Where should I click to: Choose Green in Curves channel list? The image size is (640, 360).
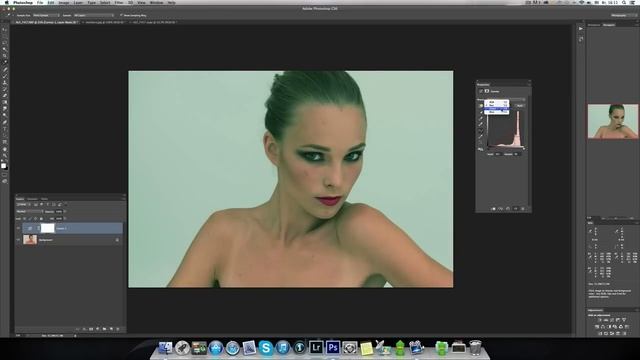click(496, 109)
